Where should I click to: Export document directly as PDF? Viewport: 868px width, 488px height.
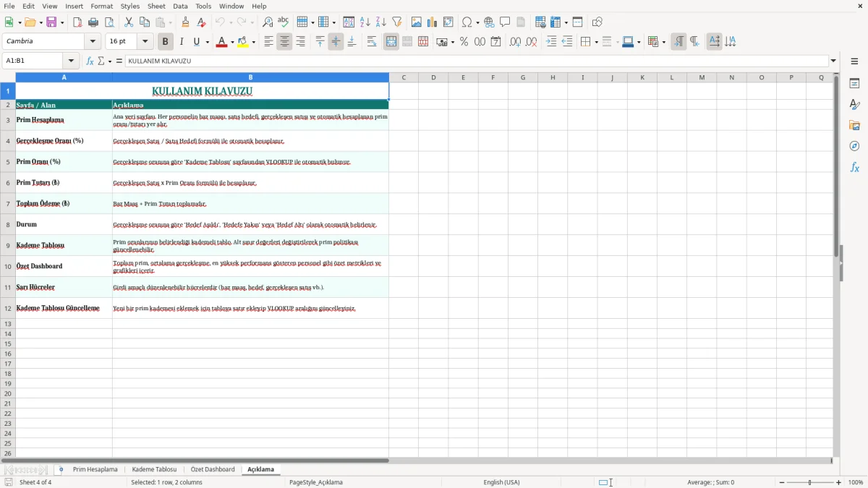[x=77, y=22]
